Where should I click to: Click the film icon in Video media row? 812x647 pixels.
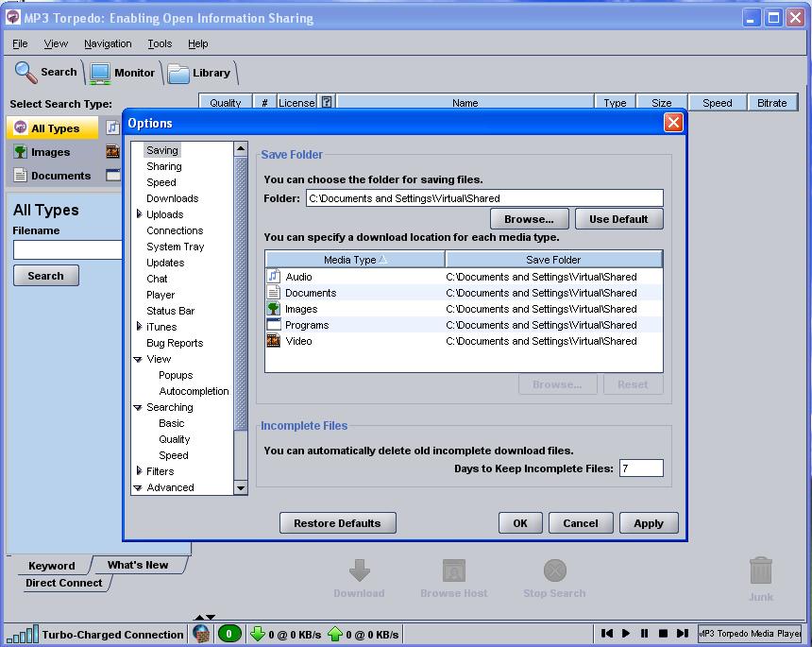click(x=274, y=340)
